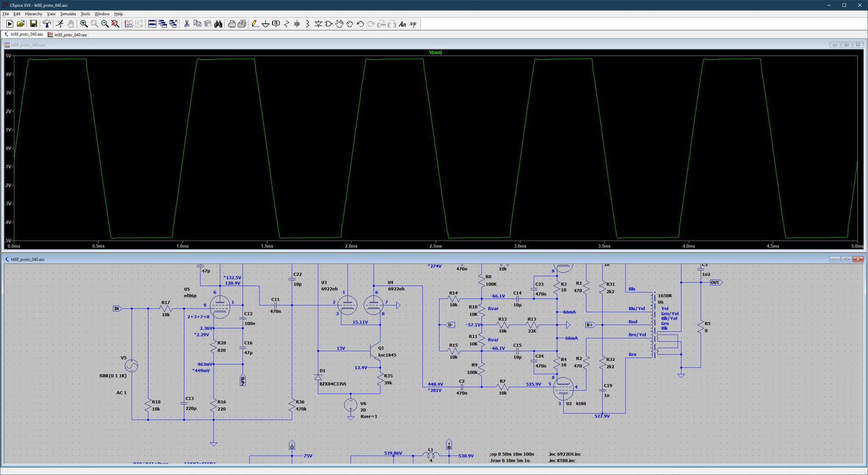Click the SPICE directive .op icon

click(413, 24)
